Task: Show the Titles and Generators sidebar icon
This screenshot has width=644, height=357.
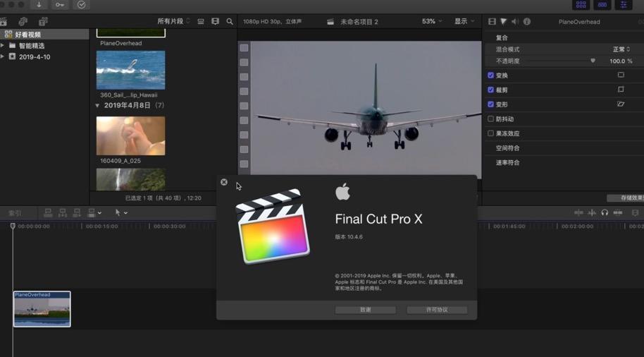Action: click(x=43, y=21)
